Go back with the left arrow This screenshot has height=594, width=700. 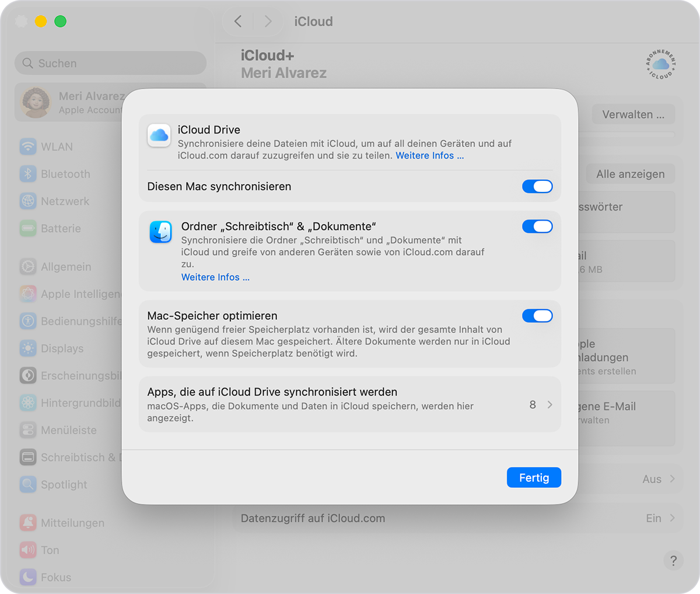coord(238,22)
